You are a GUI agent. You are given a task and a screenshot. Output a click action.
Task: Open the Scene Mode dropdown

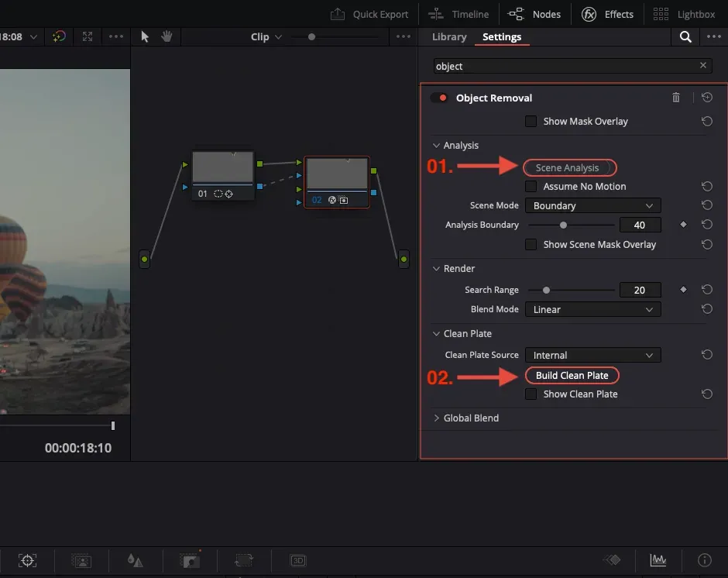pyautogui.click(x=593, y=205)
